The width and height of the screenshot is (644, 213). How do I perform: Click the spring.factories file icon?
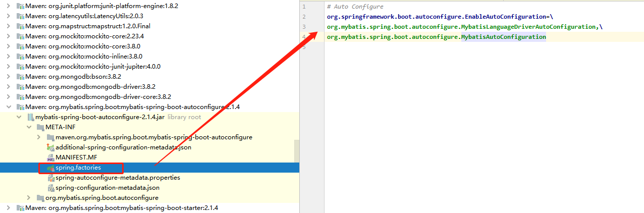[50, 168]
